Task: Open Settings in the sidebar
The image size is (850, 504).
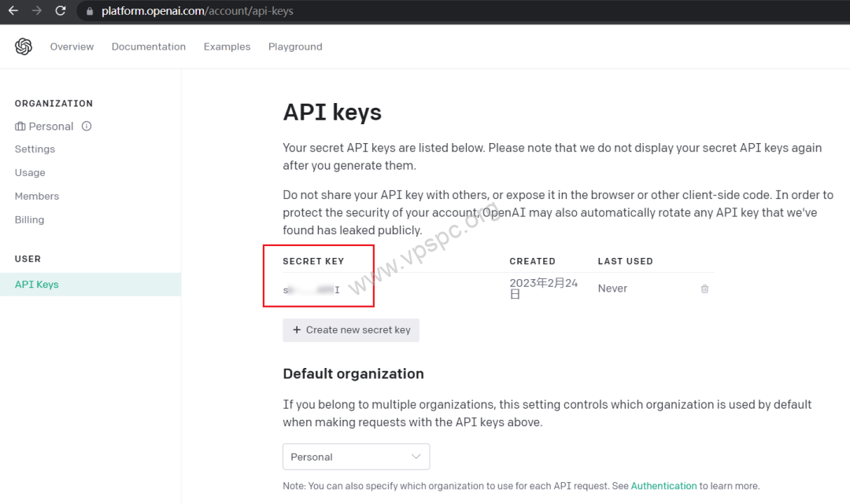Action: (35, 149)
